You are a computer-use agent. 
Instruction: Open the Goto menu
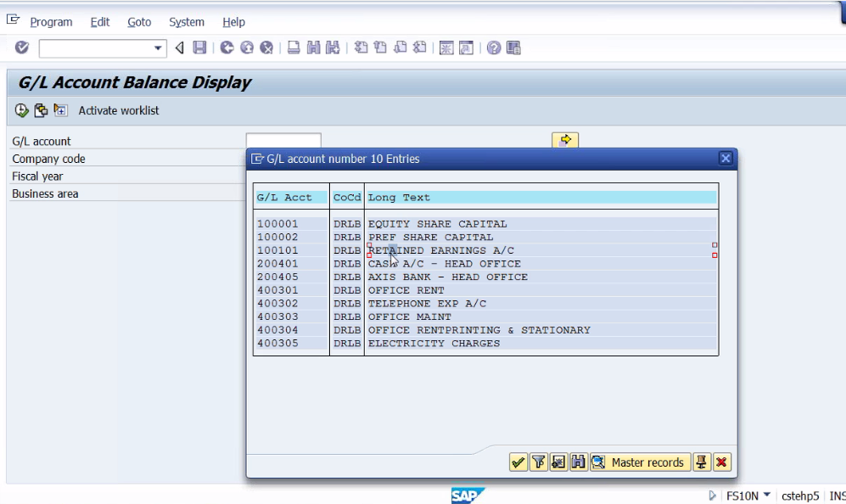point(139,22)
